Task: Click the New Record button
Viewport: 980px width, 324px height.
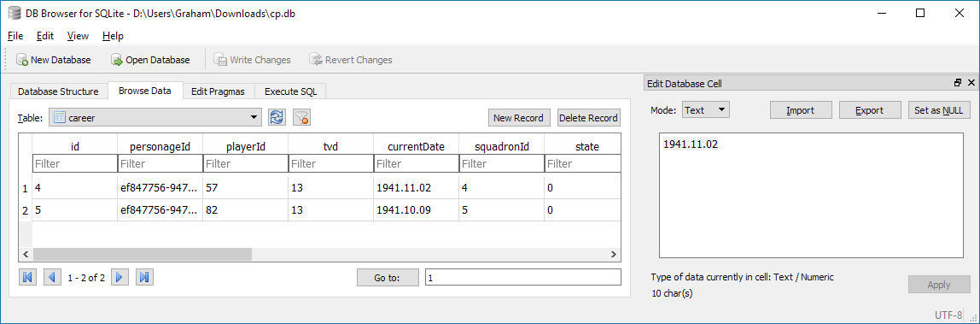Action: tap(519, 118)
